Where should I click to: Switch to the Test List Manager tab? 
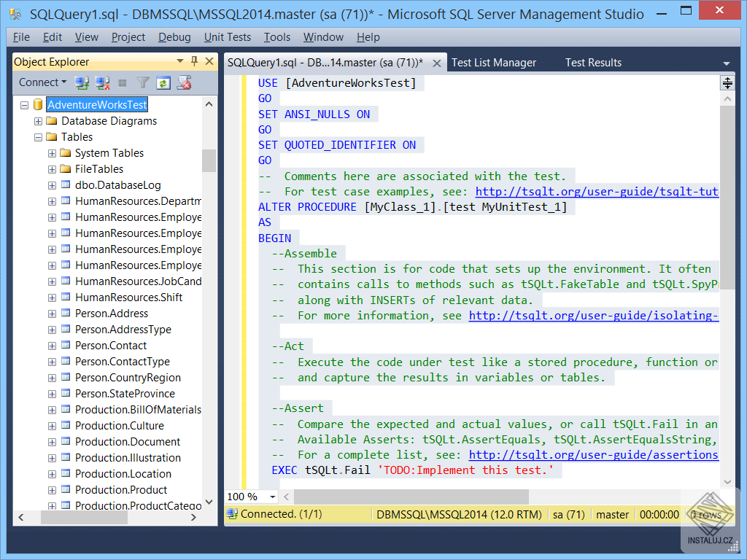pyautogui.click(x=494, y=63)
